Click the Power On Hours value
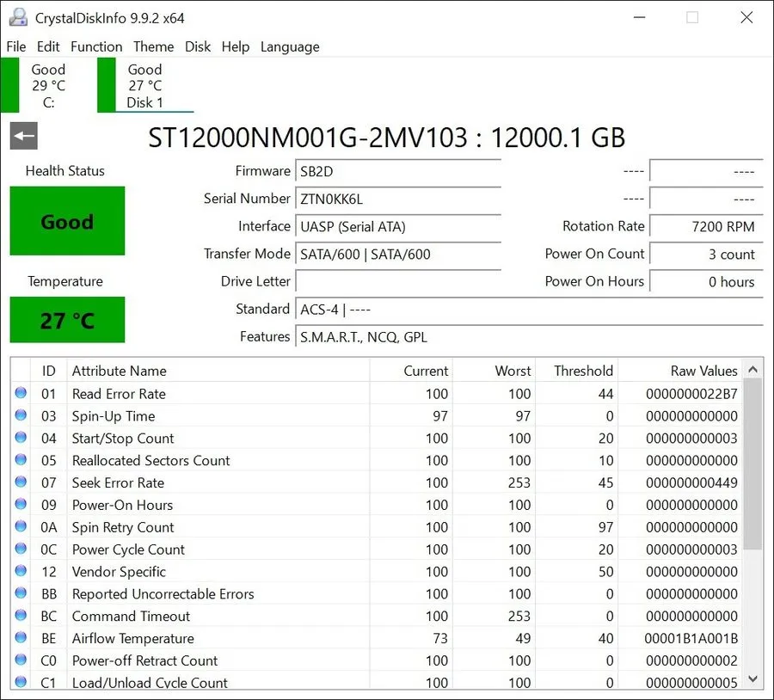 point(706,282)
